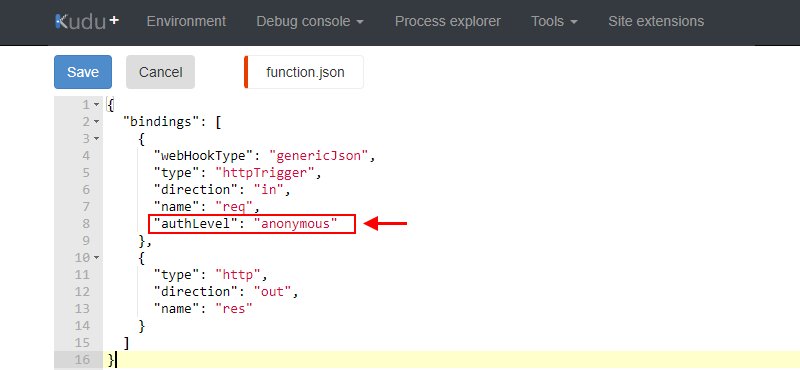Select the function.json file tab
This screenshot has width=800, height=370.
305,72
